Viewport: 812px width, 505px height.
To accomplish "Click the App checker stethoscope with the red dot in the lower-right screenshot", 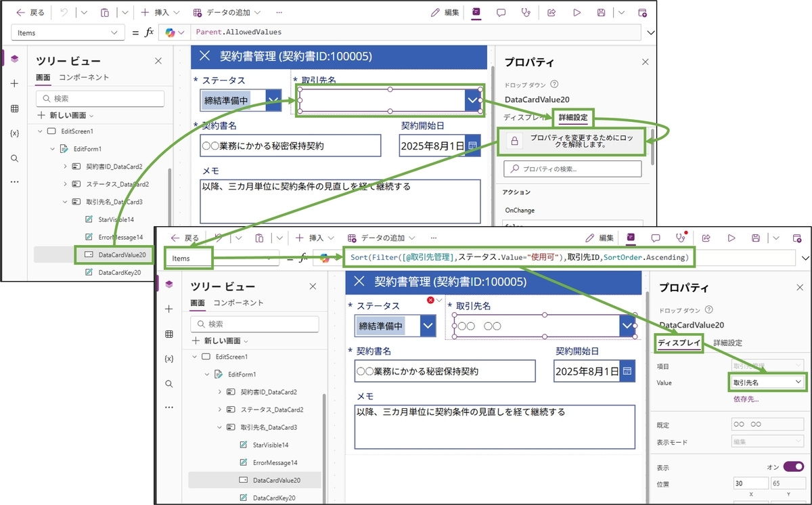I will click(681, 238).
